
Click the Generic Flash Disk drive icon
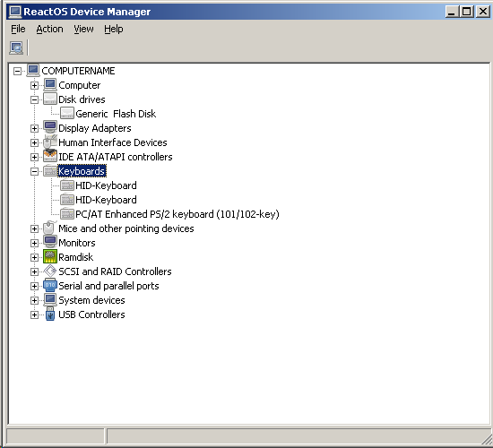(67, 113)
